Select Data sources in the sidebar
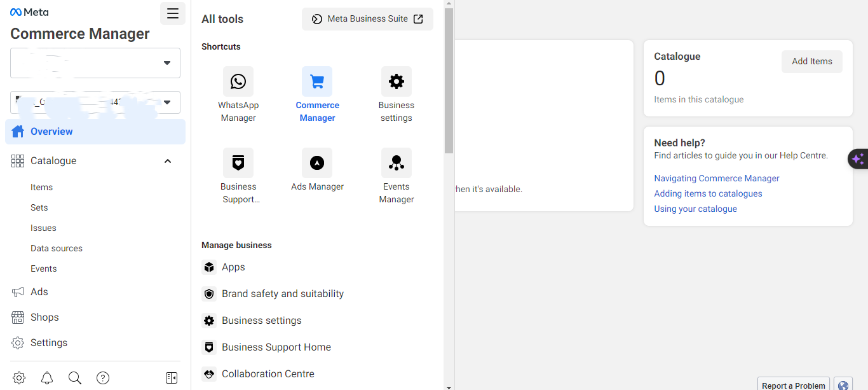868x390 pixels. [57, 248]
